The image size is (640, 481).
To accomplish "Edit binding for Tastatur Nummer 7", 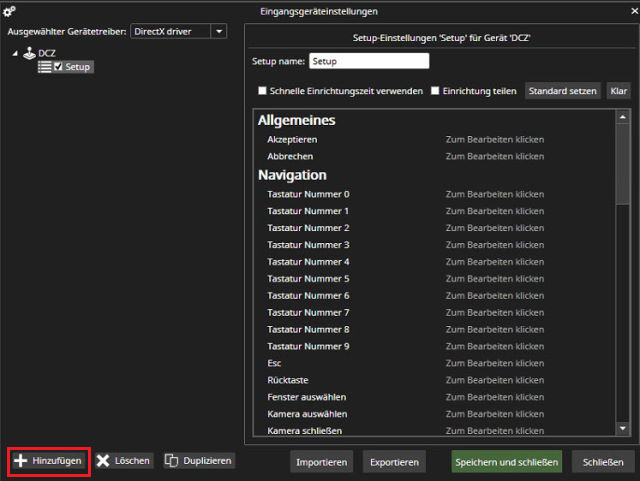I will (x=495, y=313).
